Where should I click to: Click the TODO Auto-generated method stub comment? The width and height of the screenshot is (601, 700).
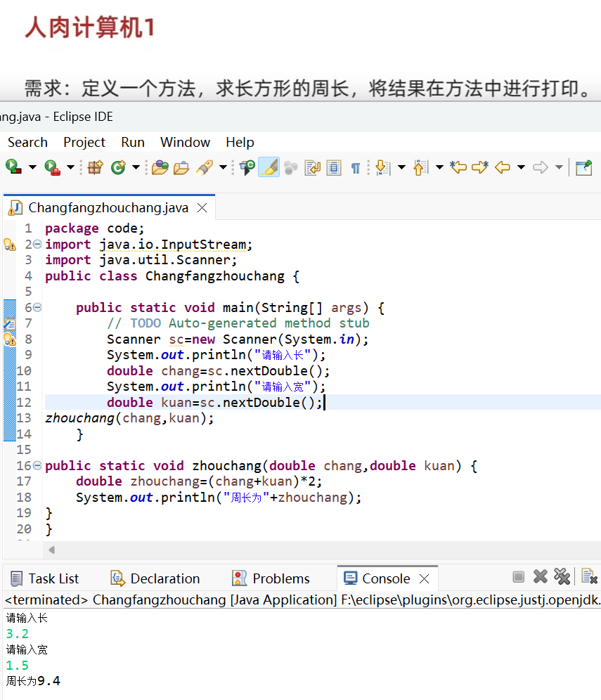pos(238,323)
